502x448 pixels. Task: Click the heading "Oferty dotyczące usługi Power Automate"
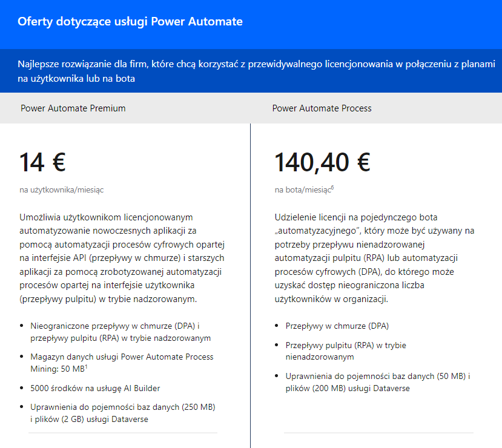(x=130, y=22)
